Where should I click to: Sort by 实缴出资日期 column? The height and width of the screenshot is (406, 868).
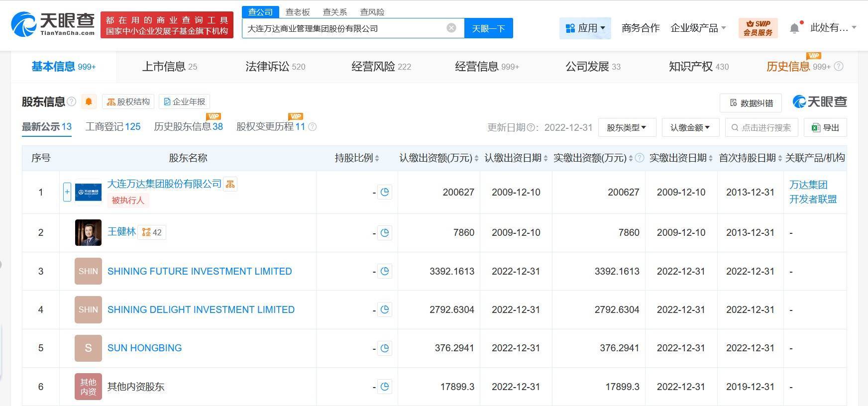[x=711, y=158]
